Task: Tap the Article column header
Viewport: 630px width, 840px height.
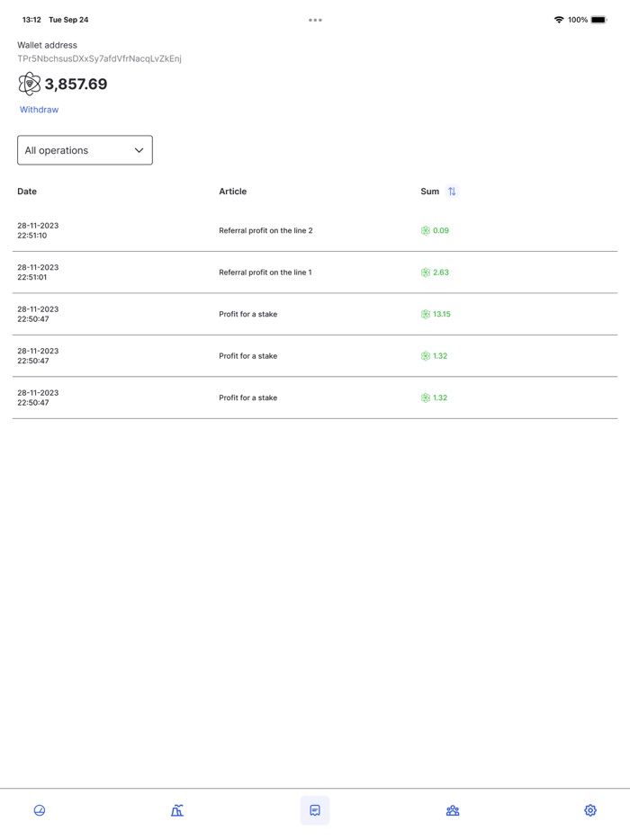Action: (x=233, y=192)
